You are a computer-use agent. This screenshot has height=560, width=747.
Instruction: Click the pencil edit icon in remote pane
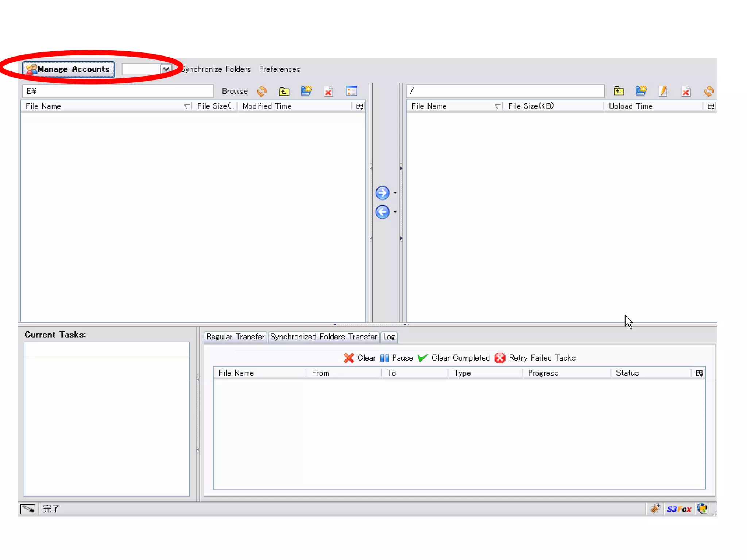coord(663,91)
